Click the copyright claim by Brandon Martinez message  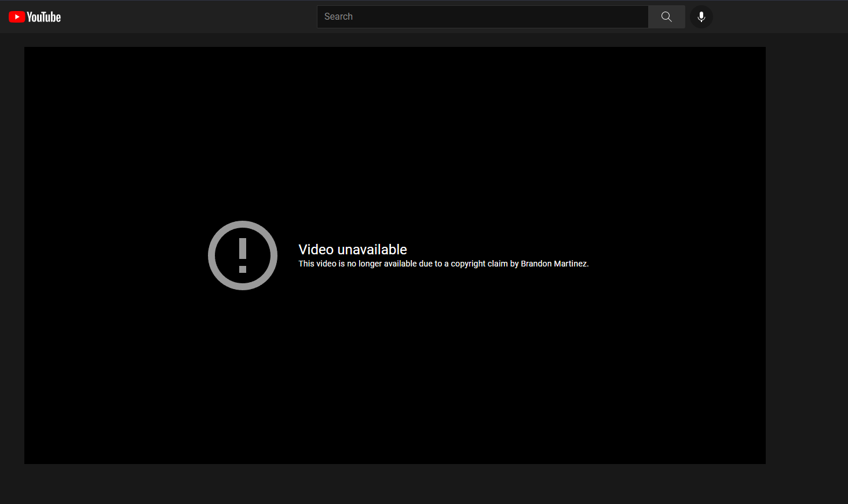444,264
